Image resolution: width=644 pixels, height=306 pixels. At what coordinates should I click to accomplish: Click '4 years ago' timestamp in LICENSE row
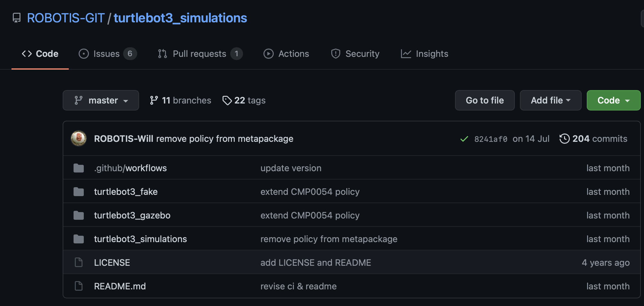tap(606, 263)
